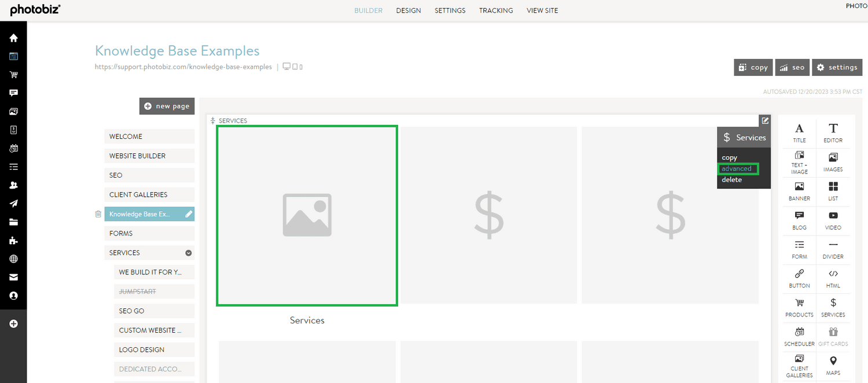Select the Scheduler block icon
The width and height of the screenshot is (868, 383).
[x=799, y=336]
